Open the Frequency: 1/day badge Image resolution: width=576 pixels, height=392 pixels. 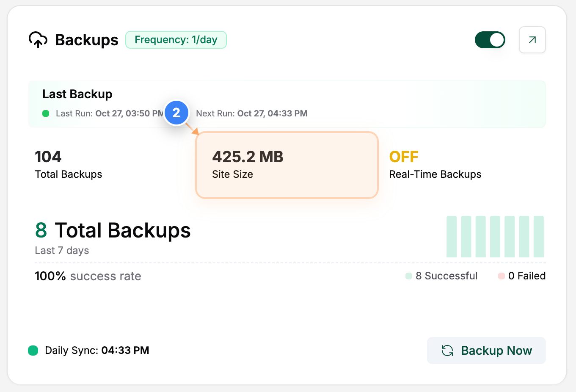[x=176, y=39]
